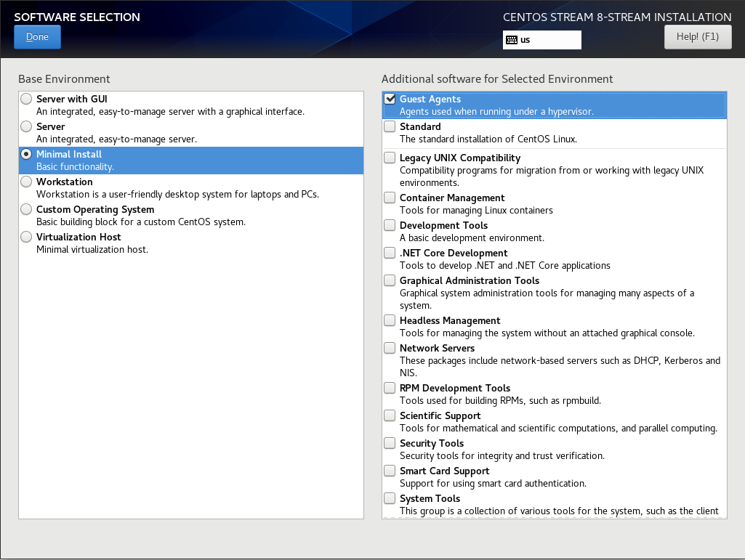Image resolution: width=745 pixels, height=560 pixels.
Task: Check the Security Tools checkbox
Action: click(x=390, y=442)
